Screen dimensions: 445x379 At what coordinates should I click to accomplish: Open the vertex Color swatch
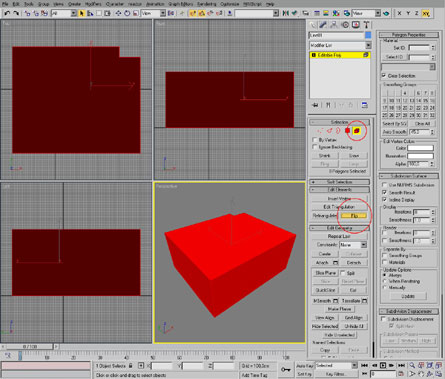pos(420,148)
